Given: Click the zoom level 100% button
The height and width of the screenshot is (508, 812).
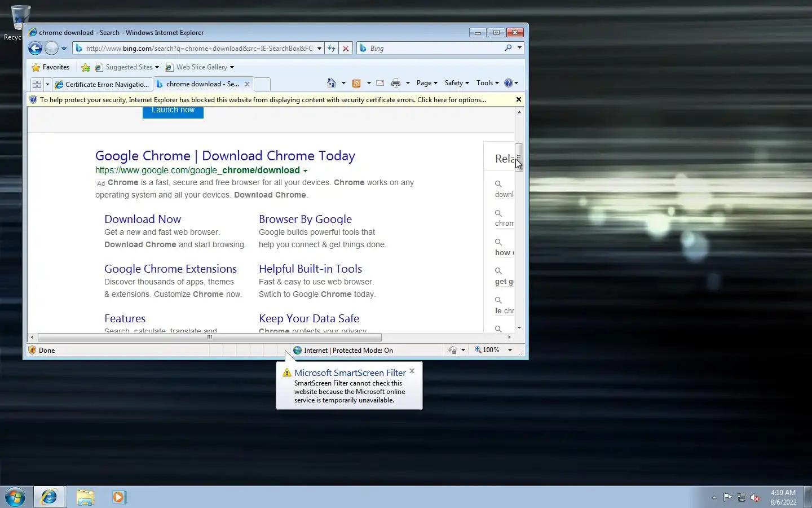Looking at the screenshot, I should click(x=487, y=350).
